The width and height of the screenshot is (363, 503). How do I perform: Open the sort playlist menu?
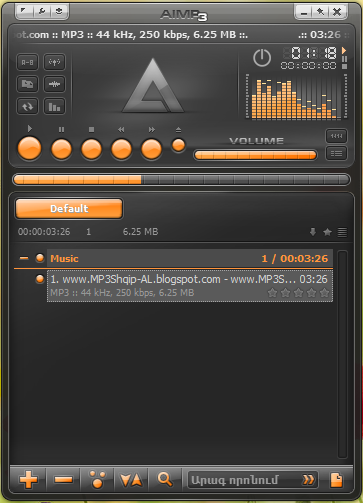(x=131, y=480)
